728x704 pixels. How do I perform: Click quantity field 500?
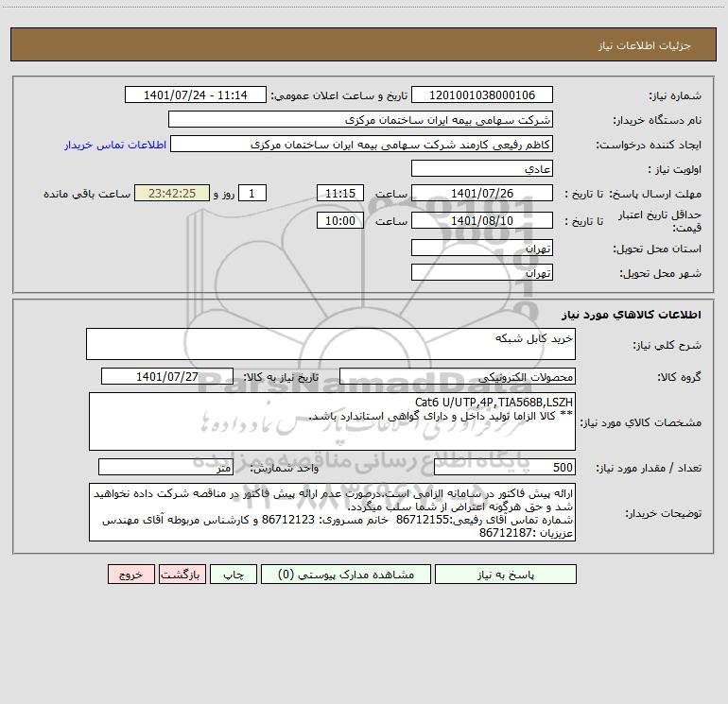pos(505,468)
